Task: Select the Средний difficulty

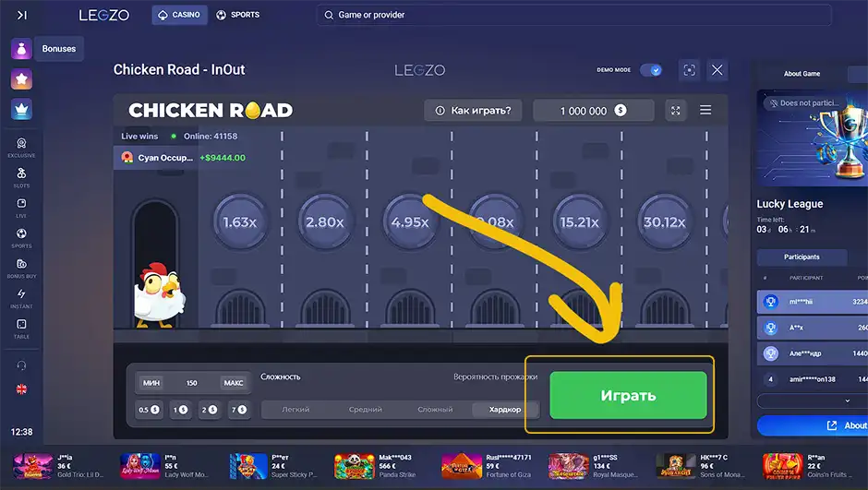Action: (x=366, y=410)
